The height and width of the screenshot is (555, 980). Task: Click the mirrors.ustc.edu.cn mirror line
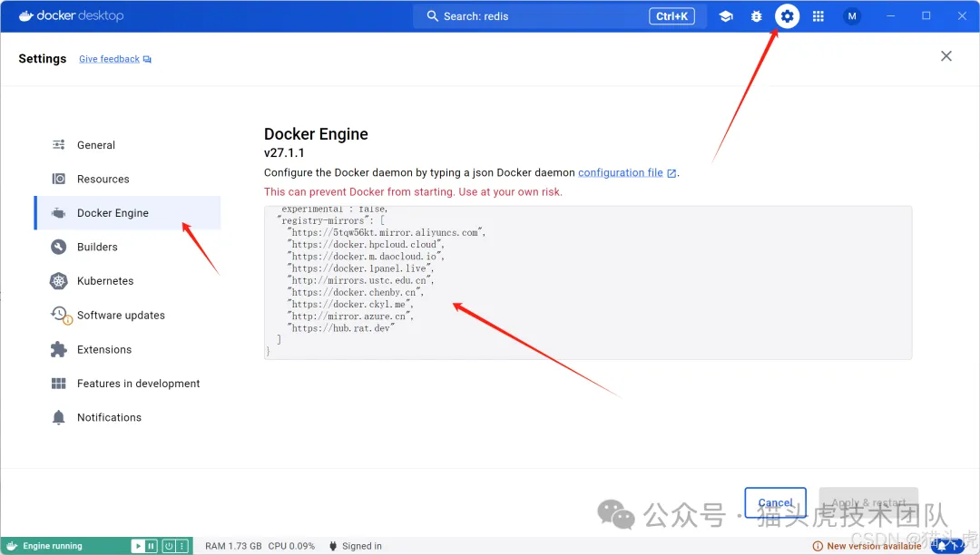point(360,280)
